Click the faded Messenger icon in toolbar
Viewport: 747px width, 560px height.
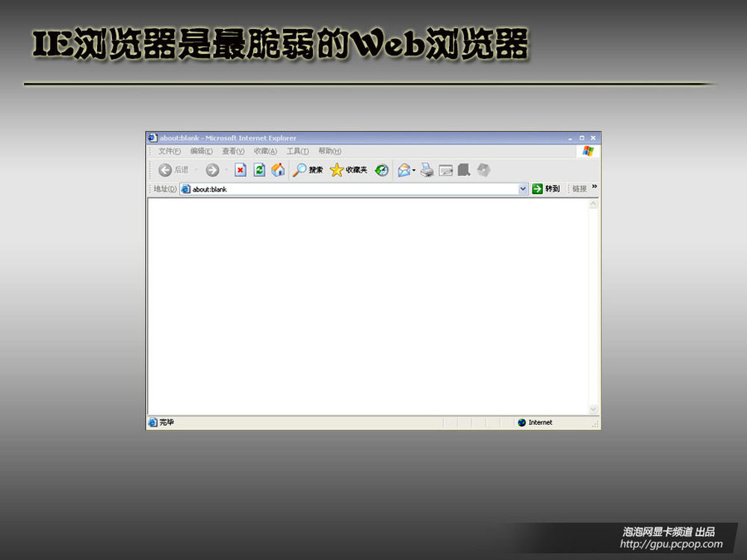(x=483, y=170)
